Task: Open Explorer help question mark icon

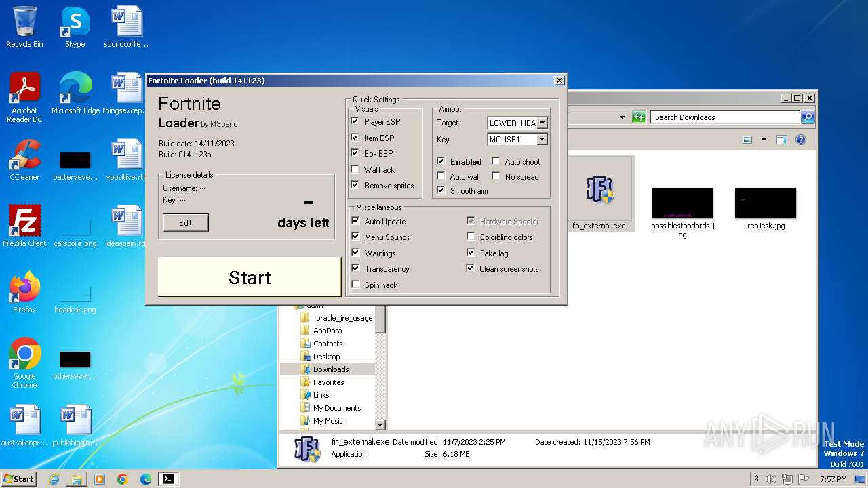Action: 801,140
